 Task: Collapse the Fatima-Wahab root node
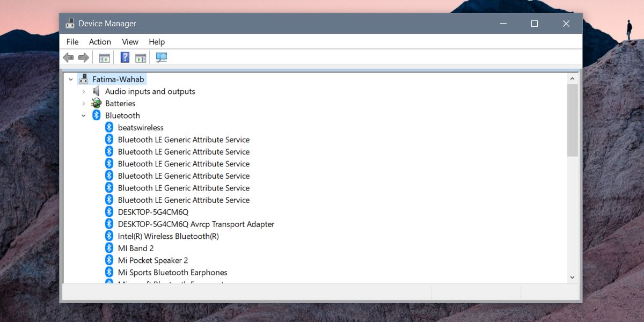click(70, 79)
